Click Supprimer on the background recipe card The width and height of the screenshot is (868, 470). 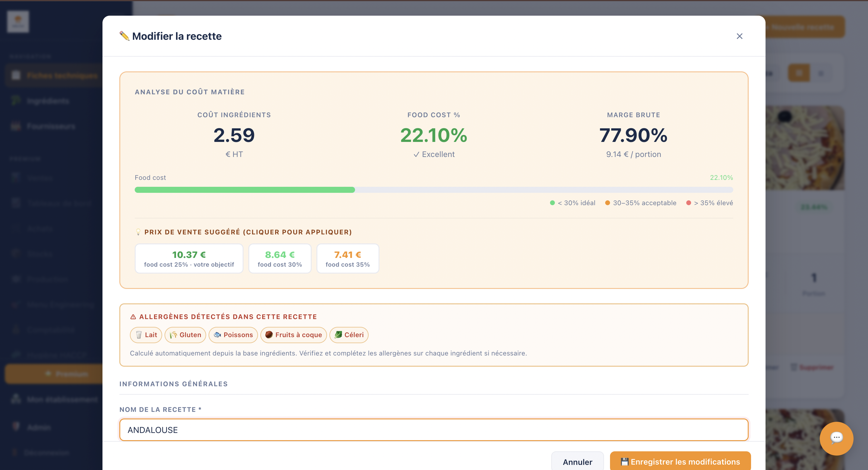[812, 367]
